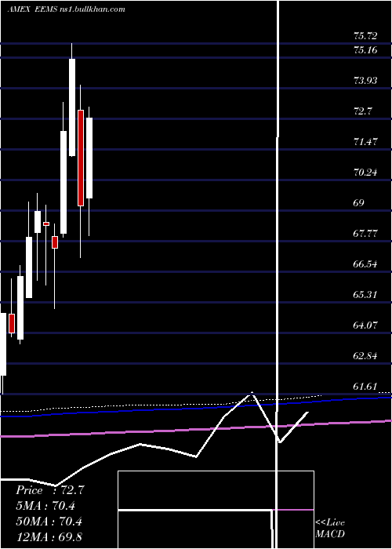Image resolution: width=392 pixels, height=549 pixels.
Task: Click the 69 price axis label
Action: click(359, 203)
